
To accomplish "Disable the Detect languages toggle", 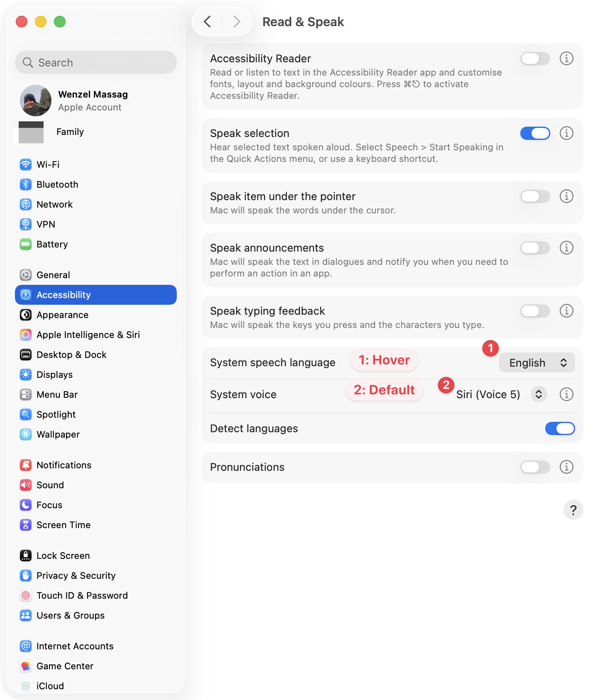I will (560, 428).
